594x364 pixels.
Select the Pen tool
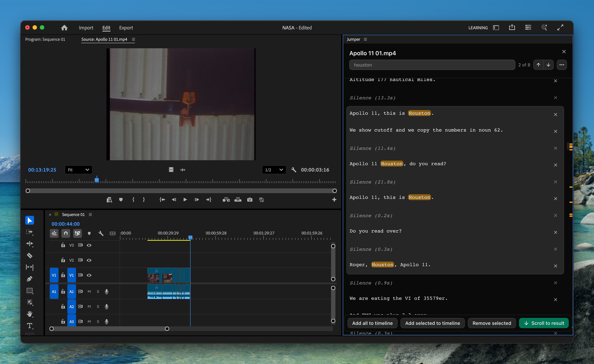pos(30,279)
